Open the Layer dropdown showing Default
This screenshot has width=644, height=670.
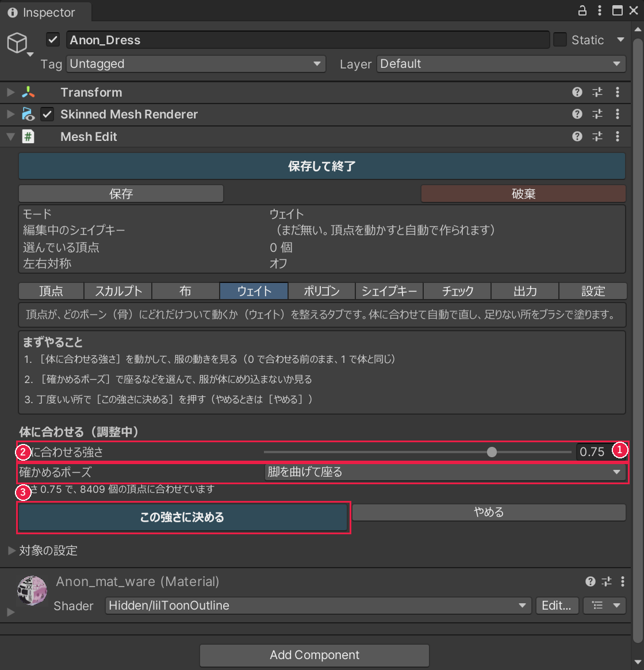point(501,64)
